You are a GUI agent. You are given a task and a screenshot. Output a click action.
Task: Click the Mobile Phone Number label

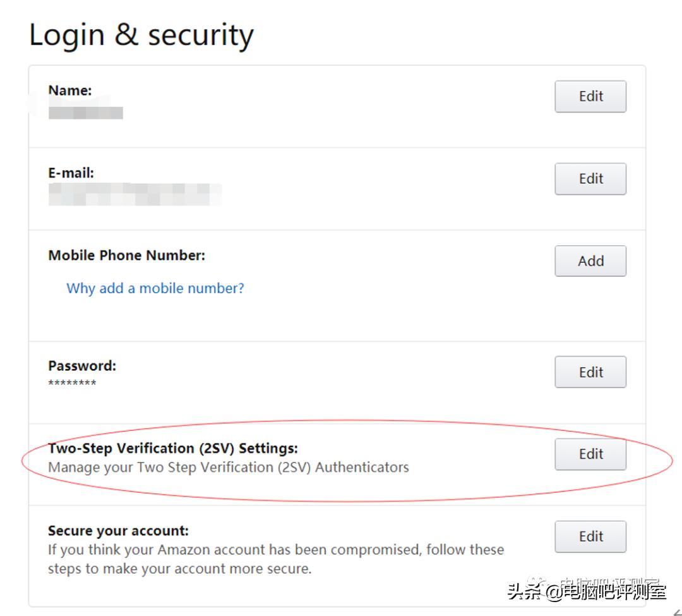click(127, 255)
